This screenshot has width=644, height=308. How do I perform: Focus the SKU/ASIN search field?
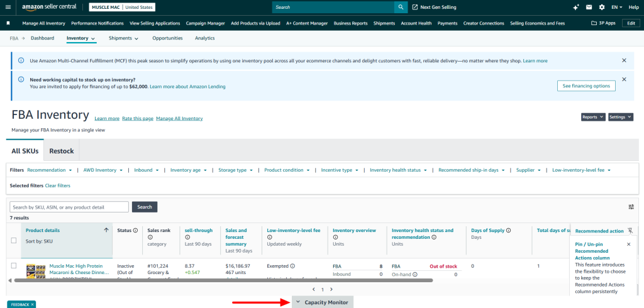[x=69, y=207]
